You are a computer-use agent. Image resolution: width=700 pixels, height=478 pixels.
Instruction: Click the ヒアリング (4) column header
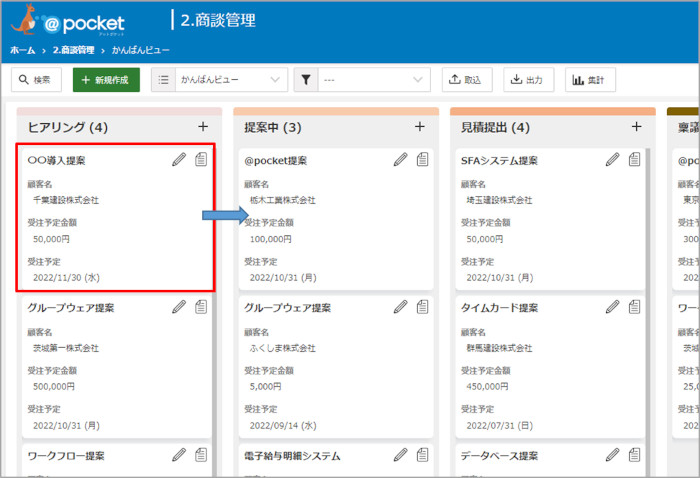tap(68, 127)
